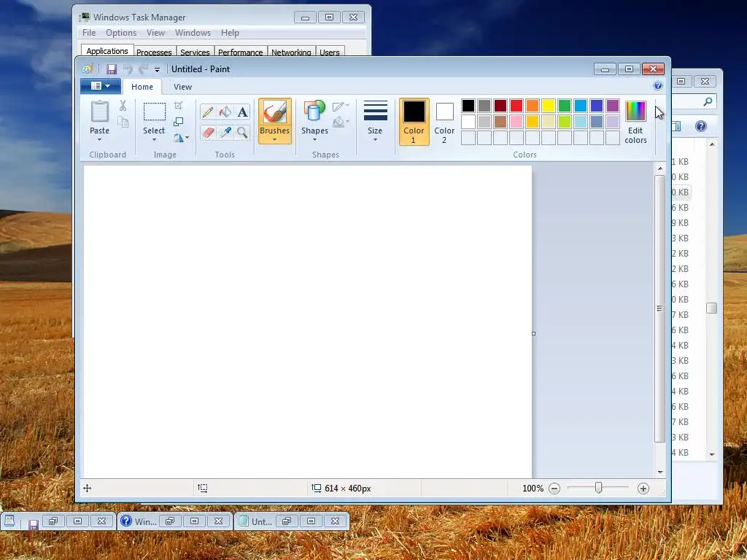Select the Color picker eyedropper tool

coord(225,132)
